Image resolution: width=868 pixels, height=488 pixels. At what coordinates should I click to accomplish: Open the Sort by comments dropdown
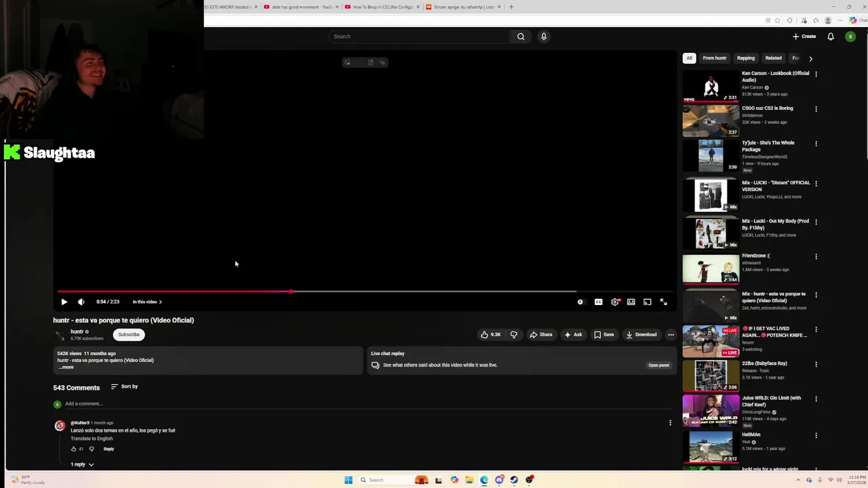[124, 386]
